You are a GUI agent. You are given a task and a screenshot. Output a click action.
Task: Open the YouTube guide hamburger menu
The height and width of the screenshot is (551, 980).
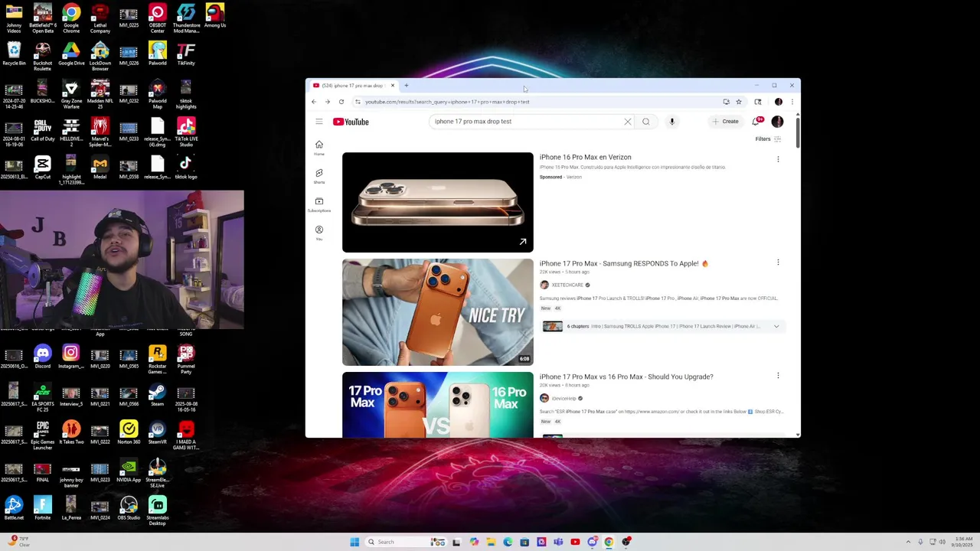319,122
